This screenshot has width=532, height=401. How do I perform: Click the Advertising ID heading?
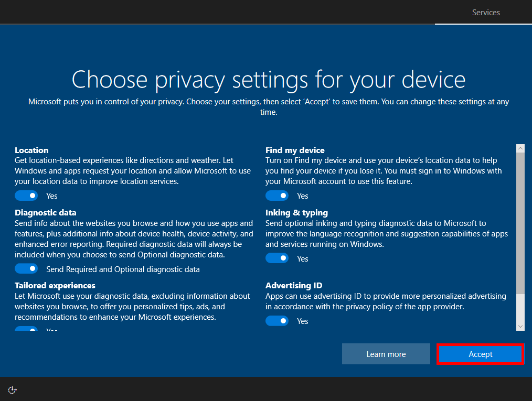click(x=294, y=286)
